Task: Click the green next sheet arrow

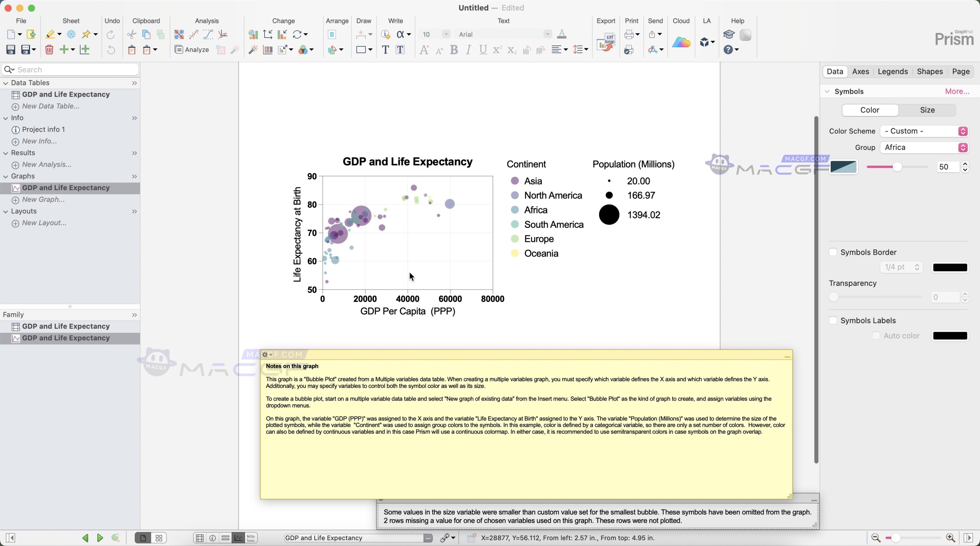Action: [100, 538]
